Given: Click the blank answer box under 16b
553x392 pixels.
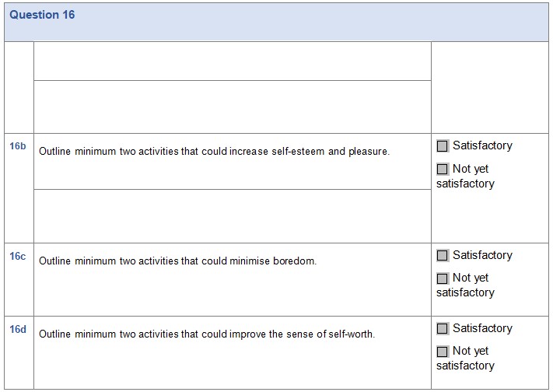Looking at the screenshot, I should pos(232,215).
